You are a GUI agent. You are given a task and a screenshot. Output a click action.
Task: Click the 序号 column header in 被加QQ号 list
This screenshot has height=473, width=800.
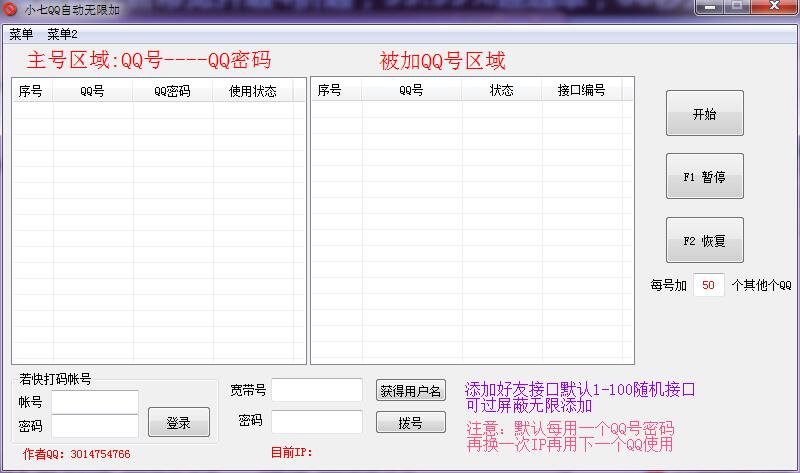337,90
